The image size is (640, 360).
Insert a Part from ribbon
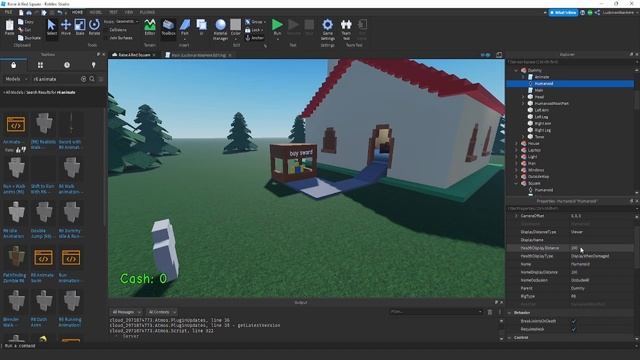[185, 27]
